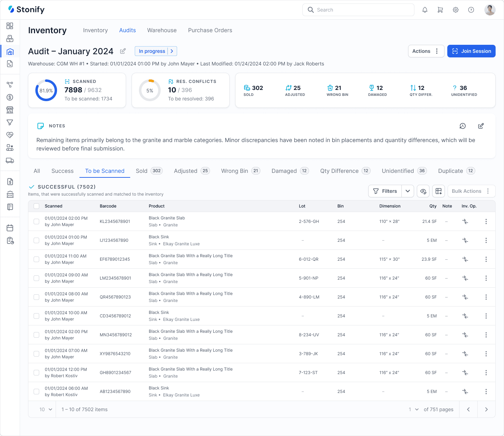This screenshot has height=436, width=504.
Task: Open inventory operation icon for GH8901234567
Action: tap(465, 373)
